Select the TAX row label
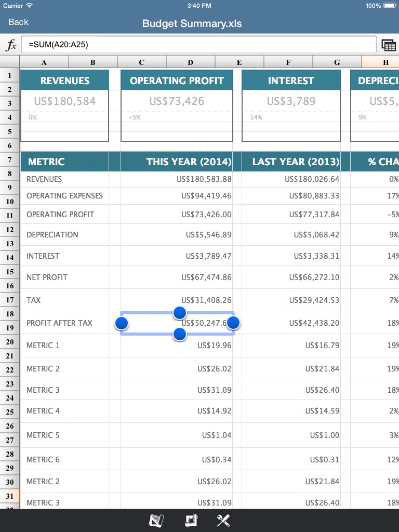This screenshot has height=532, width=399. (x=34, y=300)
